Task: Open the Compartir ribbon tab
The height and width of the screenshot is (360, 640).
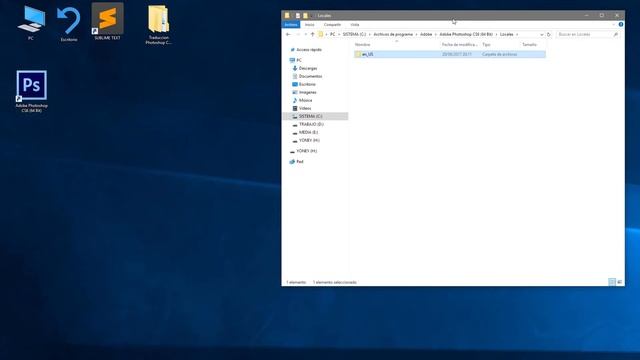Action: coord(332,24)
